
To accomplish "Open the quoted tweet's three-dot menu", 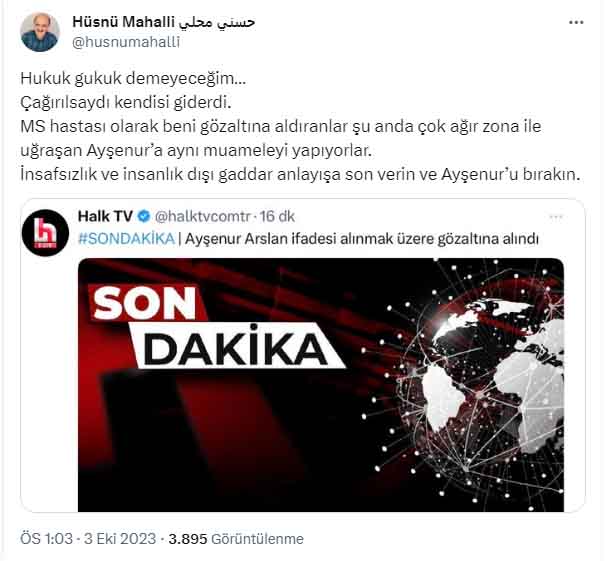I will (x=556, y=217).
